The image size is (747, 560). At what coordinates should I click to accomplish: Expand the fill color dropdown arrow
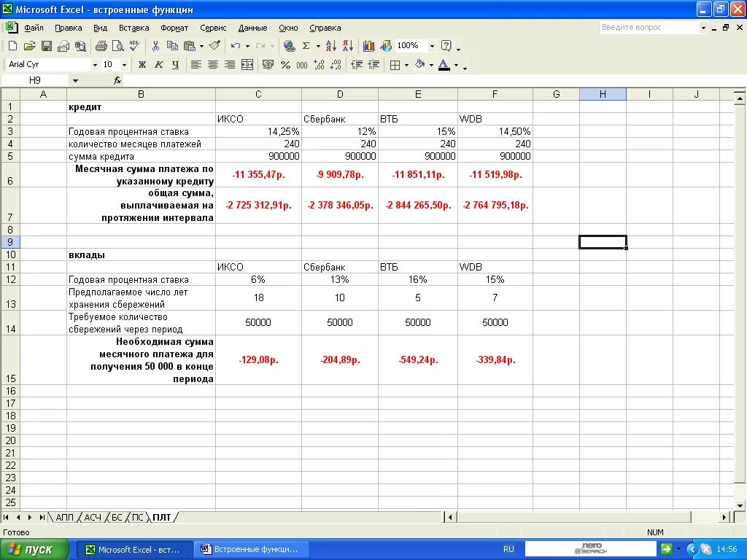point(431,65)
